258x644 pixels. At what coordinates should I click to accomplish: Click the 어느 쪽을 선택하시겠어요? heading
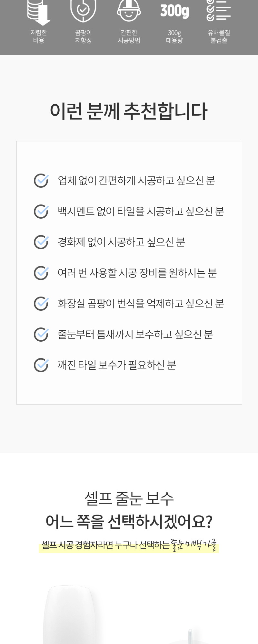[129, 522]
